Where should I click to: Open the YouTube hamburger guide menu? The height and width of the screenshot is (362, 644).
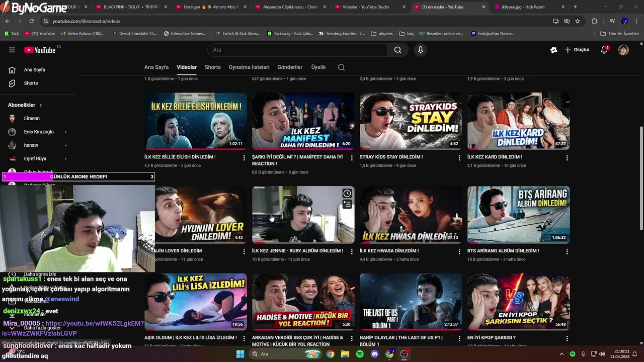(12, 50)
